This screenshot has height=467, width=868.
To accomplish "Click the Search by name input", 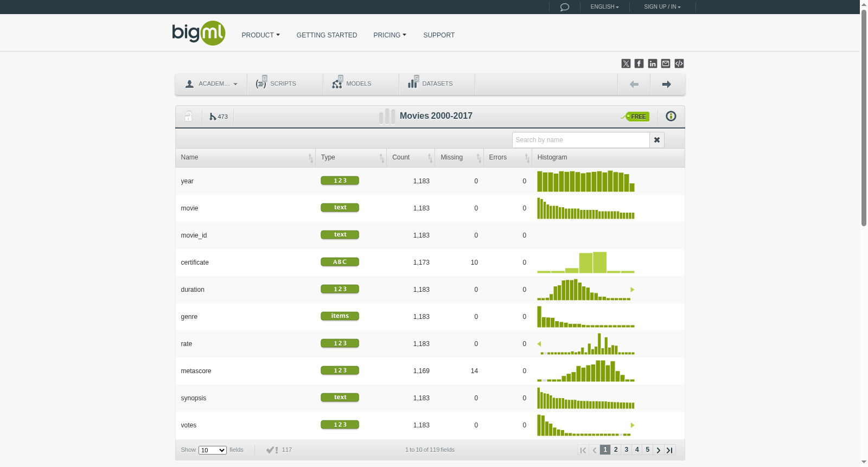I will click(x=581, y=140).
